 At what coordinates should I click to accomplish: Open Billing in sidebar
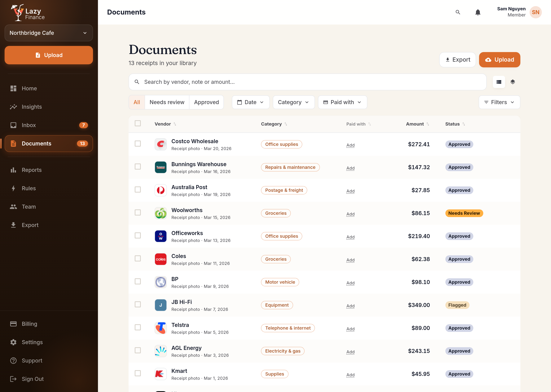coord(49,324)
